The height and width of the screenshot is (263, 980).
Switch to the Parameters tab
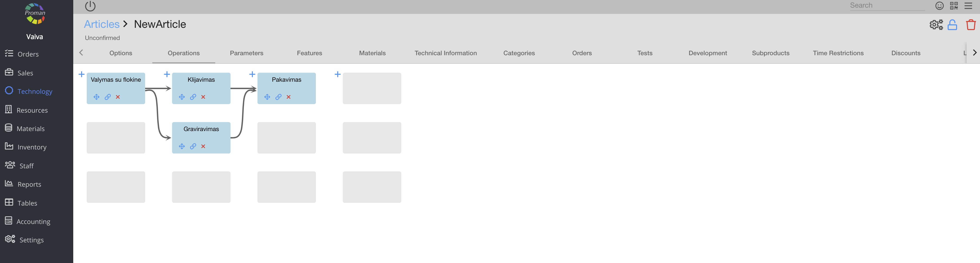coord(246,53)
